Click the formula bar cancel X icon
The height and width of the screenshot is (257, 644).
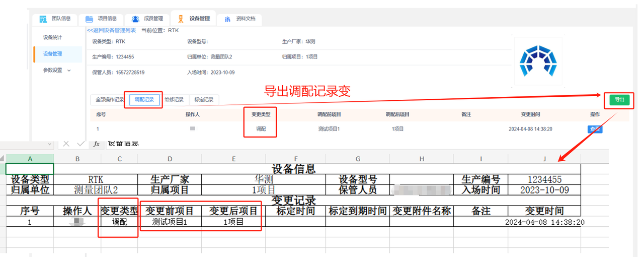coord(65,144)
